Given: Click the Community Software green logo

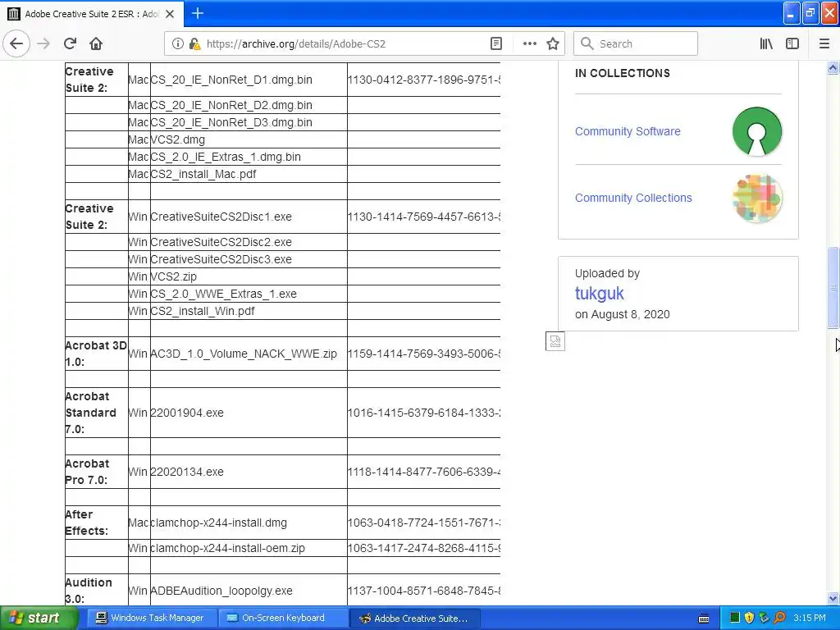Looking at the screenshot, I should coord(757,131).
